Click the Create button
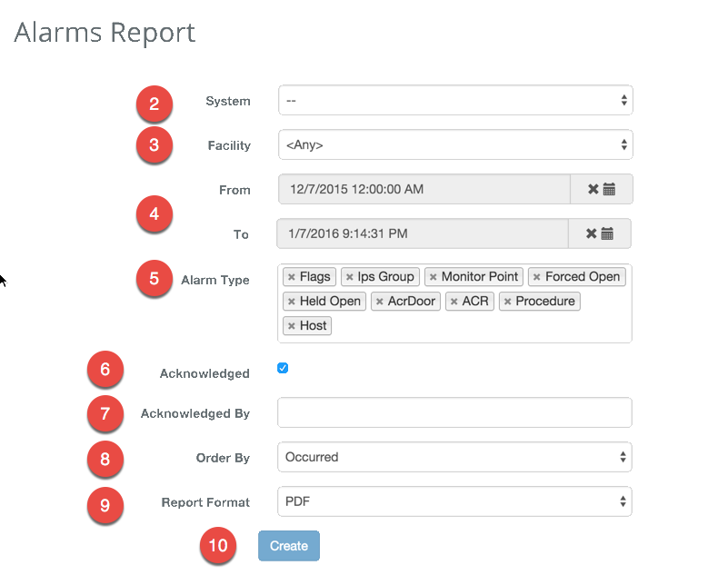 [289, 546]
